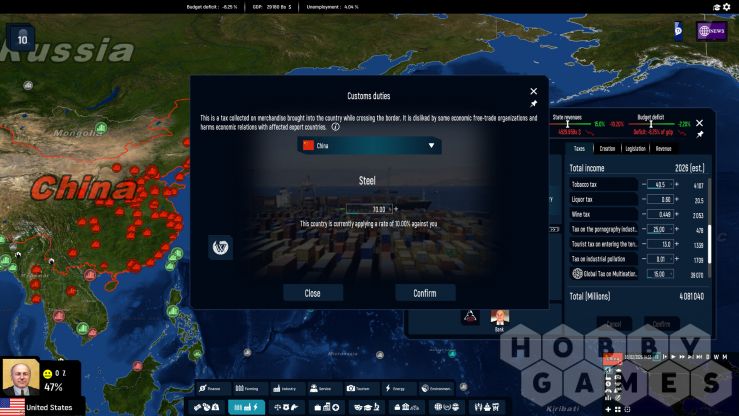Click the turn counter badge showing 10
739x416 pixels.
(21, 37)
